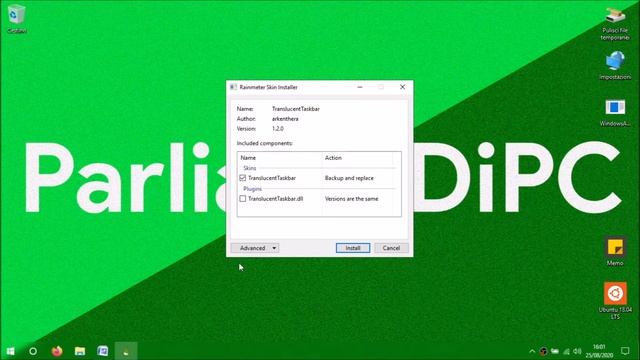Open the Pulisci file temporanei desktop shortcut

pyautogui.click(x=615, y=23)
